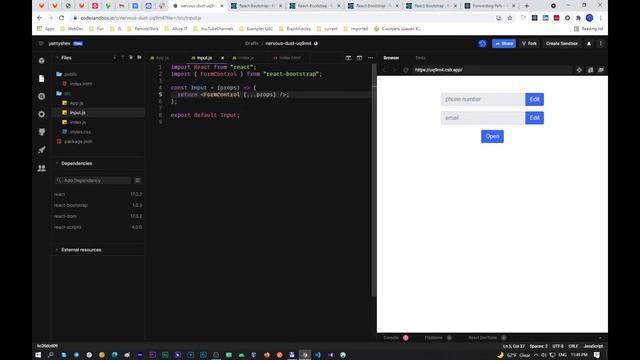This screenshot has width=640, height=360.
Task: Click the Fork button
Action: (x=529, y=43)
